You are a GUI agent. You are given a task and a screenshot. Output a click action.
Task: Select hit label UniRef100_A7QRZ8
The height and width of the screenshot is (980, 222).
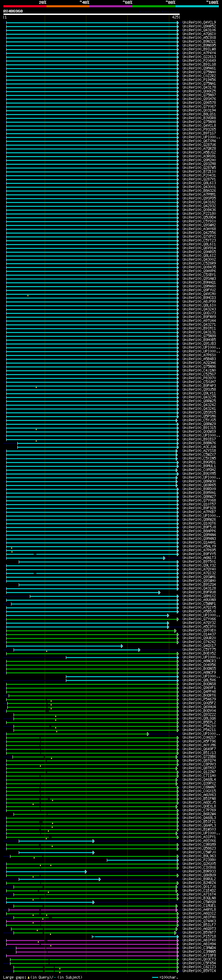pyautogui.click(x=199, y=149)
